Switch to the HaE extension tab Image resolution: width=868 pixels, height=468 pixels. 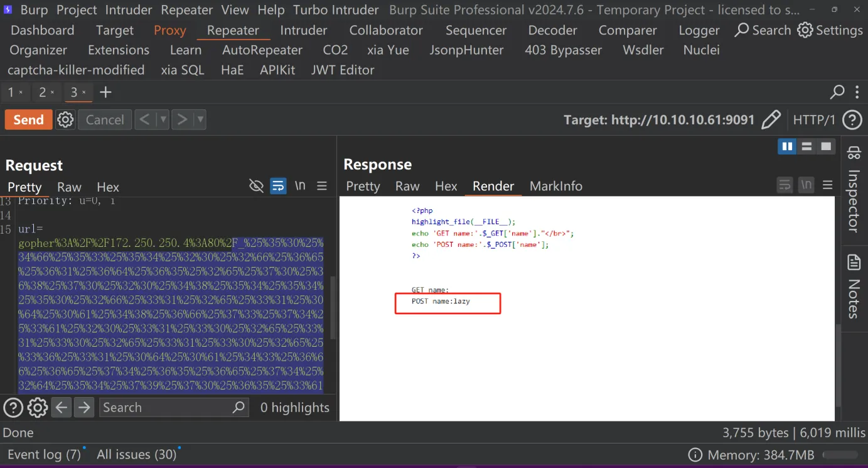coord(232,70)
